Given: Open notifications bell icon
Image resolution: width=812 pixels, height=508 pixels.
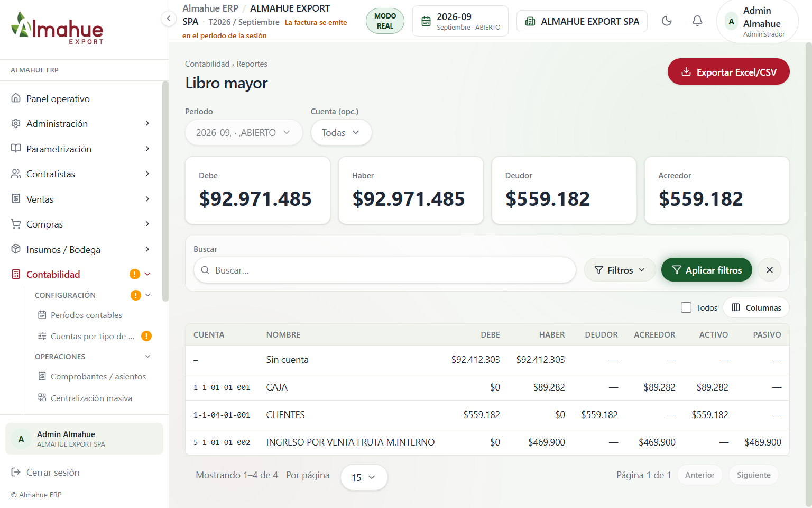Looking at the screenshot, I should 697,21.
